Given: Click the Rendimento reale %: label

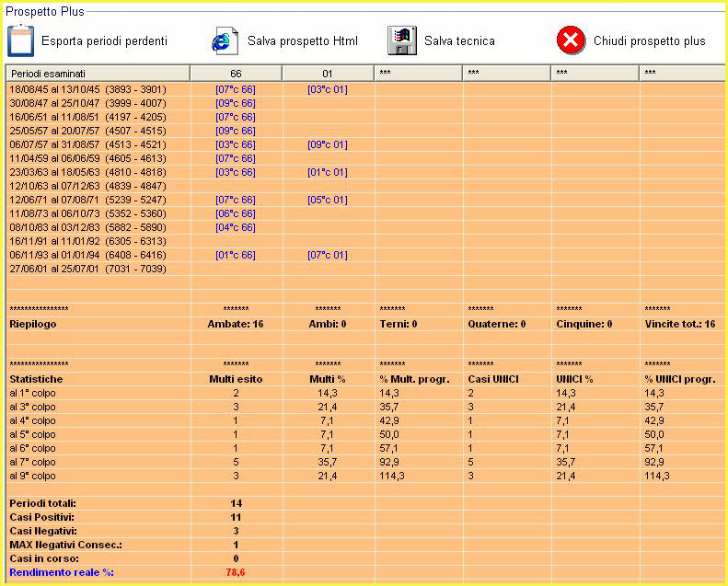Looking at the screenshot, I should tap(62, 572).
